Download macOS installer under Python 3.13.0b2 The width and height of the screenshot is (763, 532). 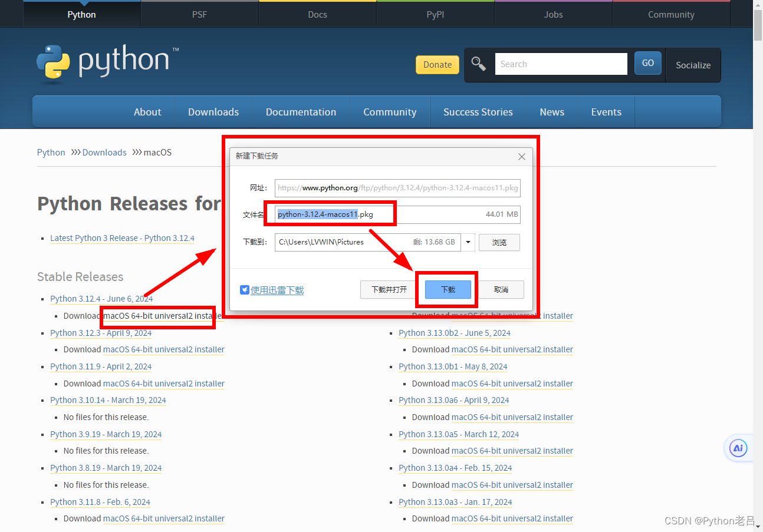(512, 349)
